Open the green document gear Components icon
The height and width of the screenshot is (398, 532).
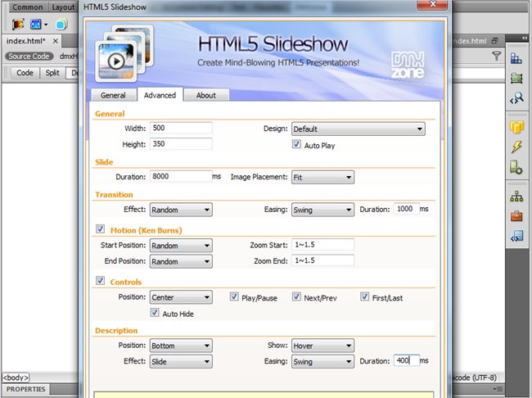point(516,167)
